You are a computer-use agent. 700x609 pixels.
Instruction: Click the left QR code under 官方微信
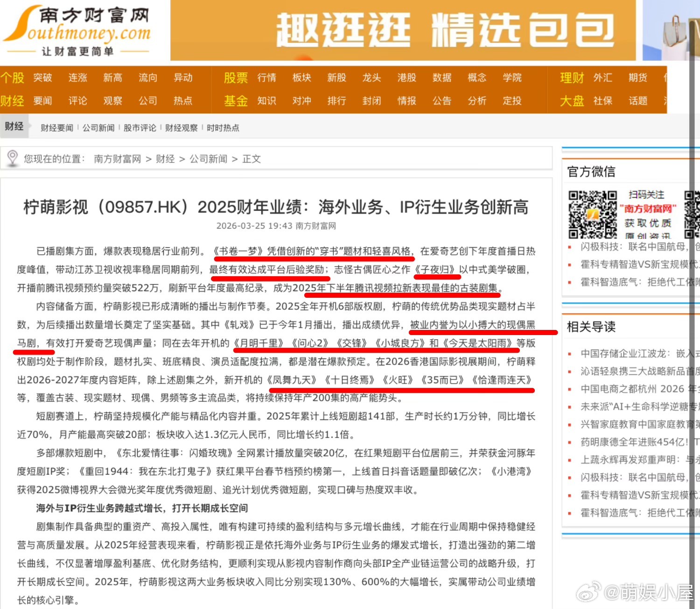(x=593, y=215)
